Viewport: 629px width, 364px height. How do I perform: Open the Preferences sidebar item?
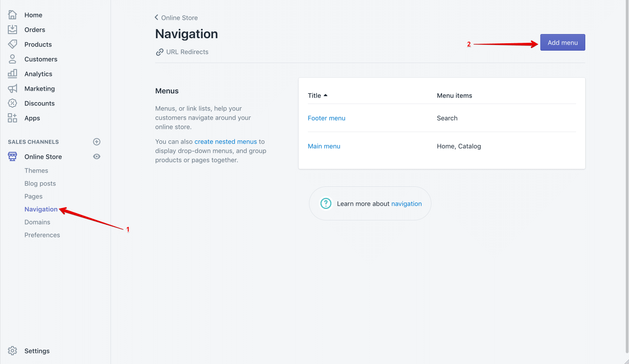[x=42, y=235]
